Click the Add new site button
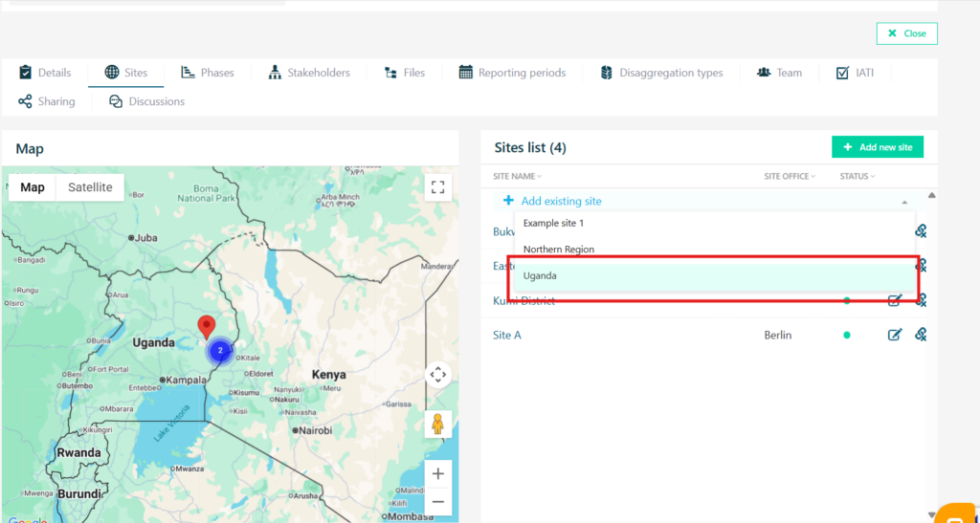Viewport: 980px width, 523px height. coord(878,147)
